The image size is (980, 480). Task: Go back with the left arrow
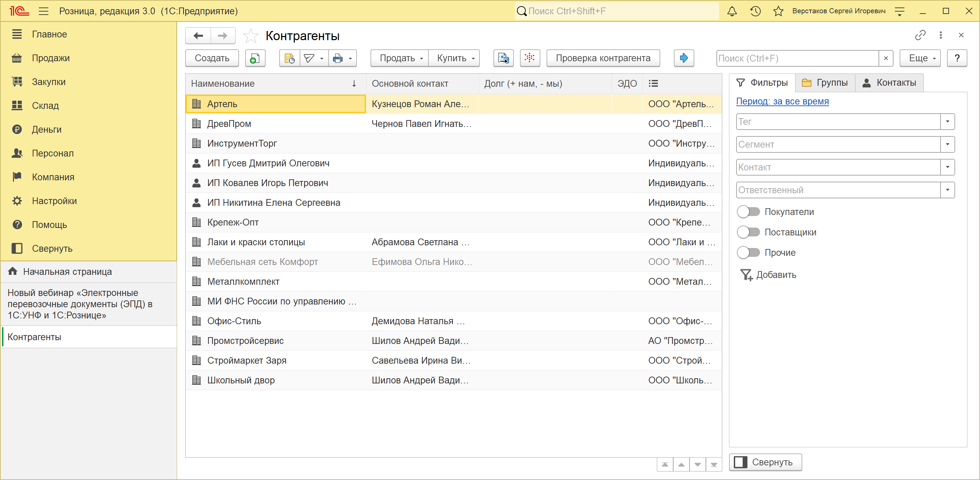198,36
